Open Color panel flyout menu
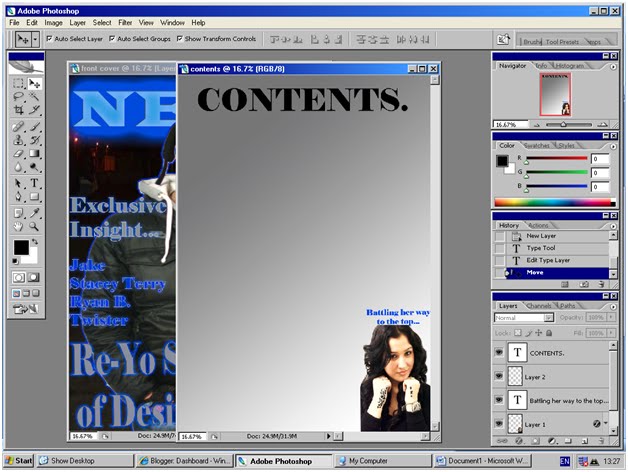The width and height of the screenshot is (628, 472). [x=613, y=146]
